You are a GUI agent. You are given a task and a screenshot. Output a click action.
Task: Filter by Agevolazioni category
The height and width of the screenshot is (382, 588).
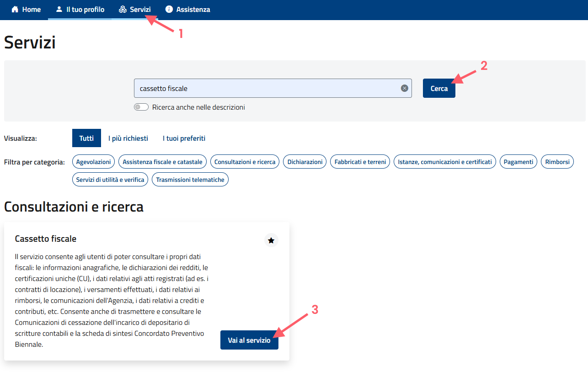pyautogui.click(x=93, y=161)
